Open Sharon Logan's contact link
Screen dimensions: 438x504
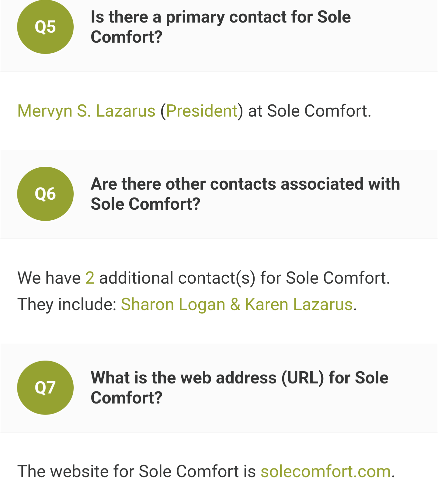tap(173, 304)
